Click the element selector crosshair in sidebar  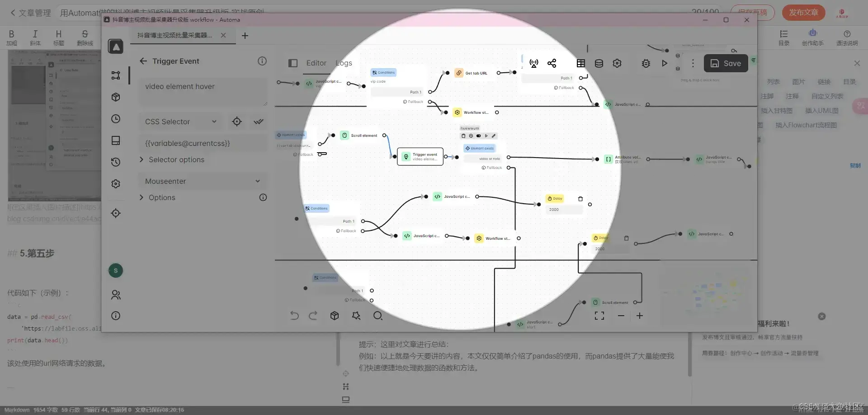[x=116, y=213]
